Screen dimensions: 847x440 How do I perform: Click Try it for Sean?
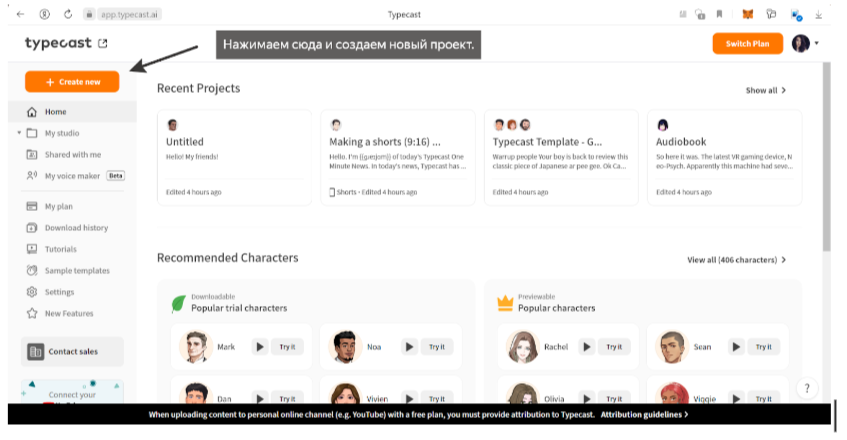pyautogui.click(x=764, y=347)
